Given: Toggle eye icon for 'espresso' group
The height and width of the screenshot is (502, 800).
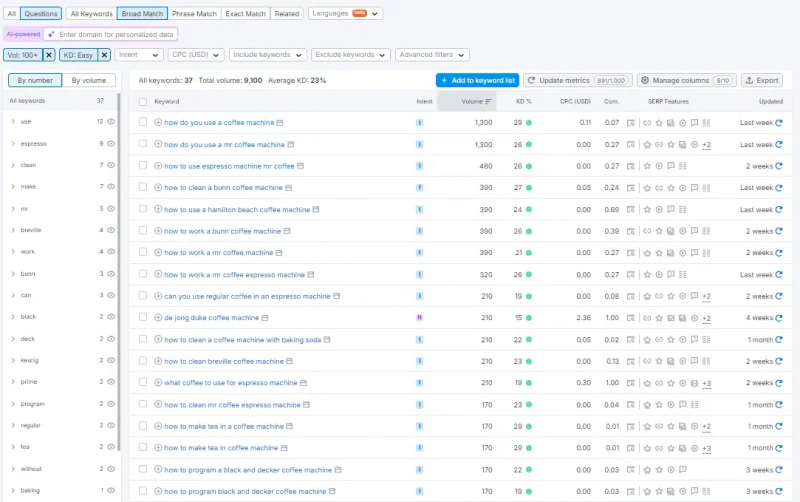Looking at the screenshot, I should pos(111,144).
